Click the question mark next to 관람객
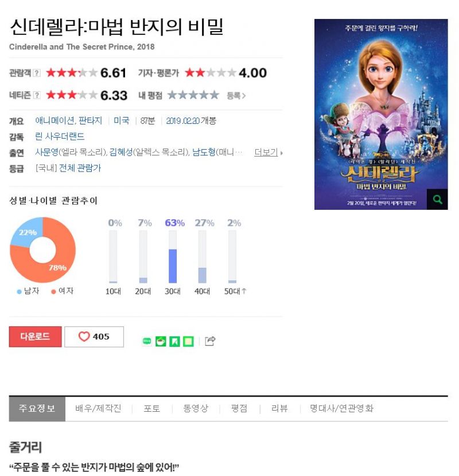 tap(37, 73)
